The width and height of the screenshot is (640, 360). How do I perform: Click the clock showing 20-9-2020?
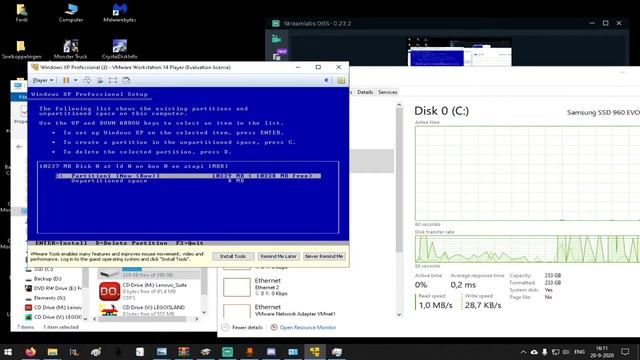tap(602, 352)
